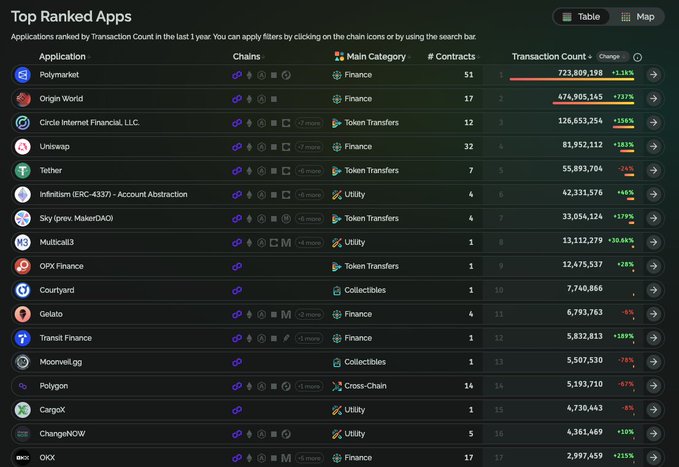Open OKX details arrow
The height and width of the screenshot is (467, 679).
pos(653,457)
